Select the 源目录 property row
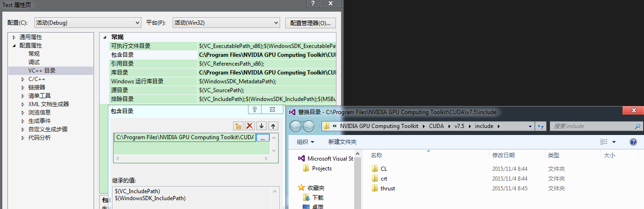The height and width of the screenshot is (209, 644). pyautogui.click(x=222, y=90)
